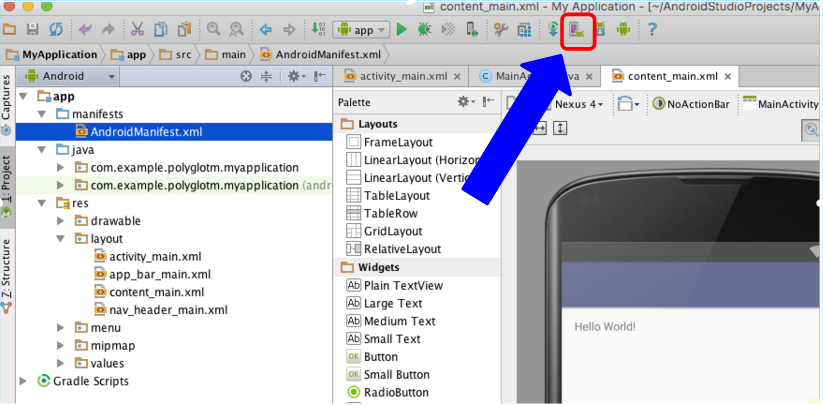Click the expand-to-fit width icon in designer

click(540, 128)
